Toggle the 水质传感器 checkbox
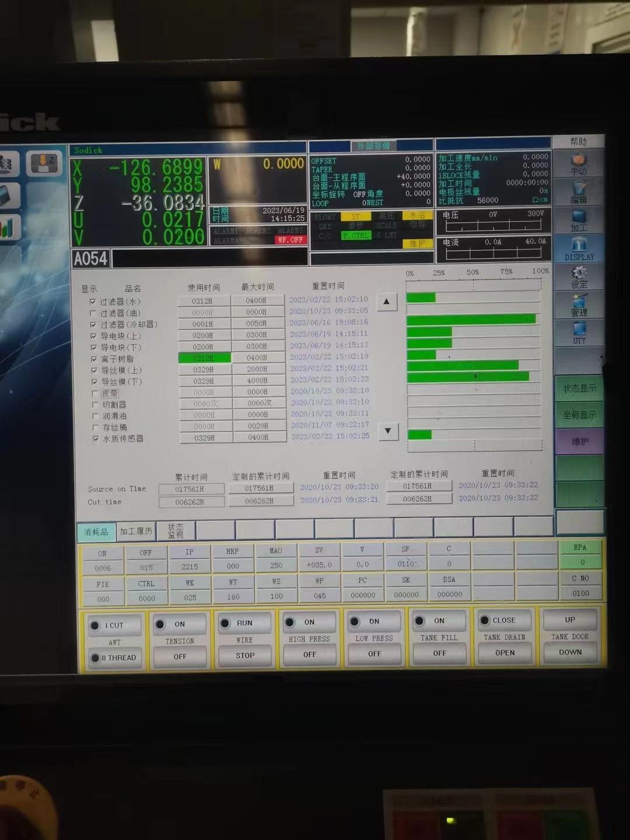The width and height of the screenshot is (630, 840). coord(96,439)
